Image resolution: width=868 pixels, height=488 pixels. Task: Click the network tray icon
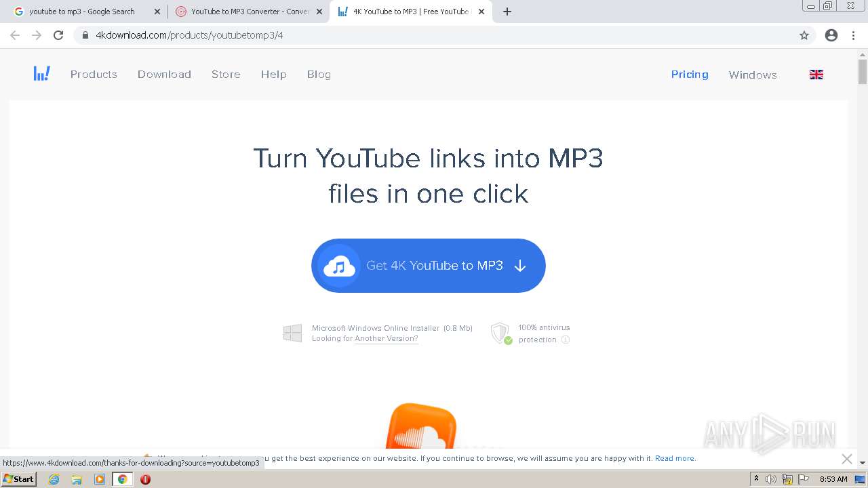click(x=787, y=479)
